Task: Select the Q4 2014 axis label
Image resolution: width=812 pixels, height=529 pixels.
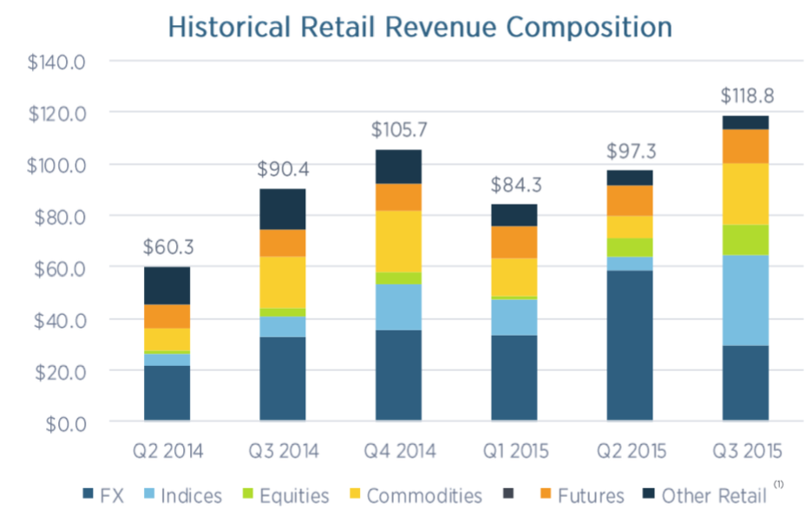Action: pyautogui.click(x=398, y=452)
